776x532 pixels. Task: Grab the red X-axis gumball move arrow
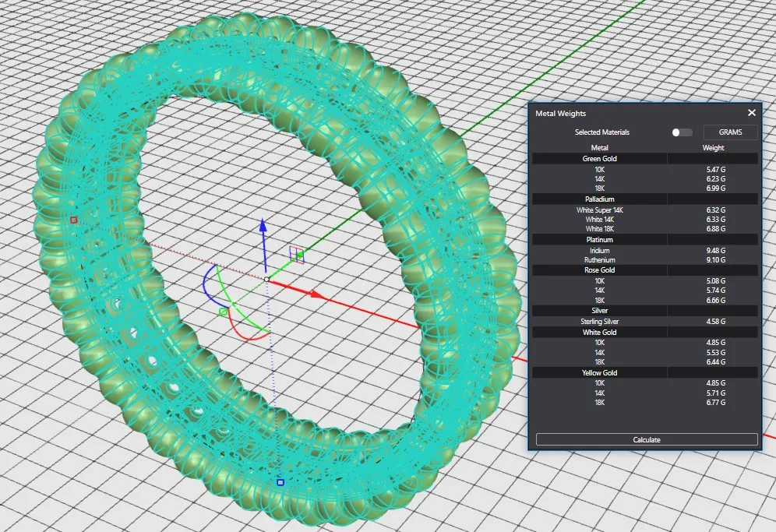316,294
